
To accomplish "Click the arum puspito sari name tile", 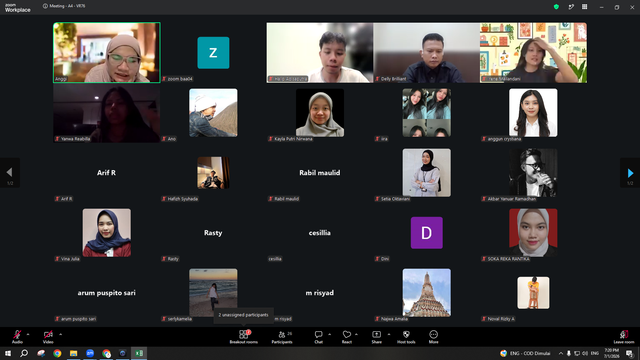I will coord(107,293).
